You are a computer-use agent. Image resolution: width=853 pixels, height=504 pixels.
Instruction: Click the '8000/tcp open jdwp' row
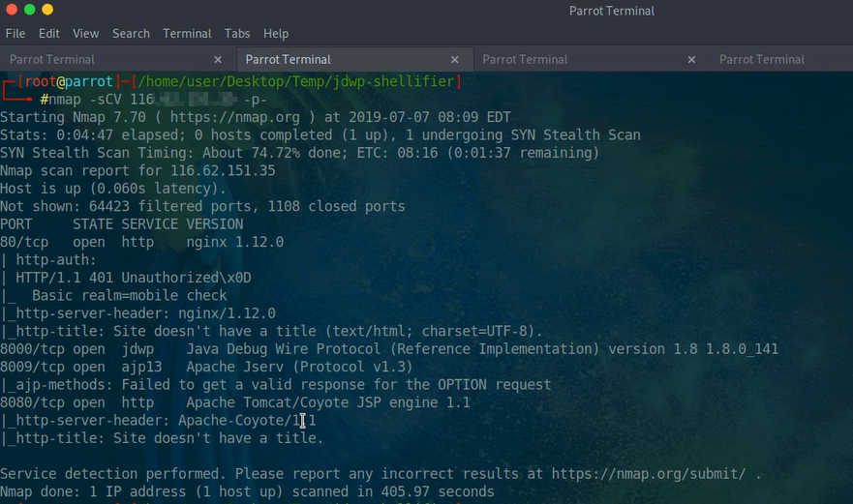pyautogui.click(x=389, y=349)
